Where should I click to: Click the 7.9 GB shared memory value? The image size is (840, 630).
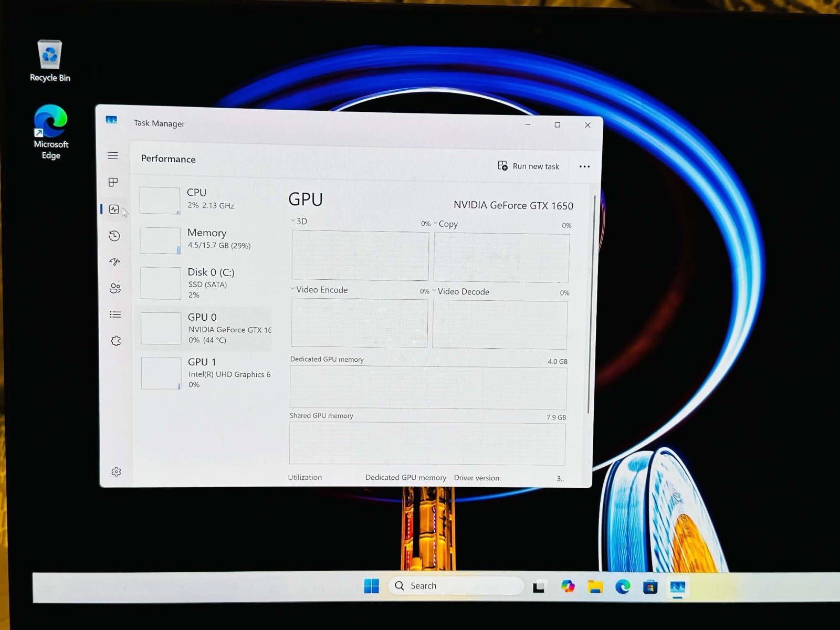click(556, 417)
